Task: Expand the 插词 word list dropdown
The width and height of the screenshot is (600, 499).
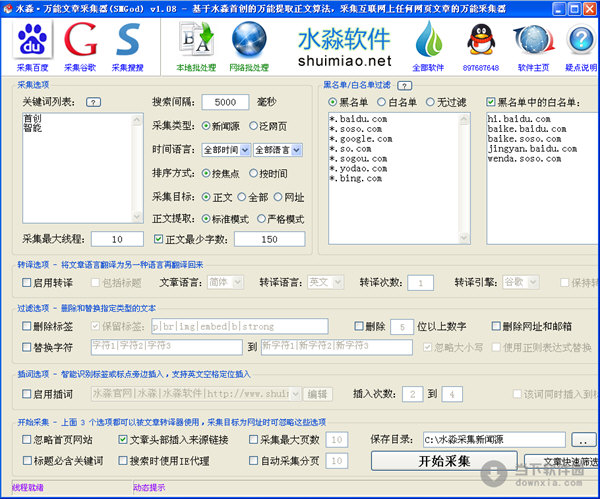Action: (295, 394)
